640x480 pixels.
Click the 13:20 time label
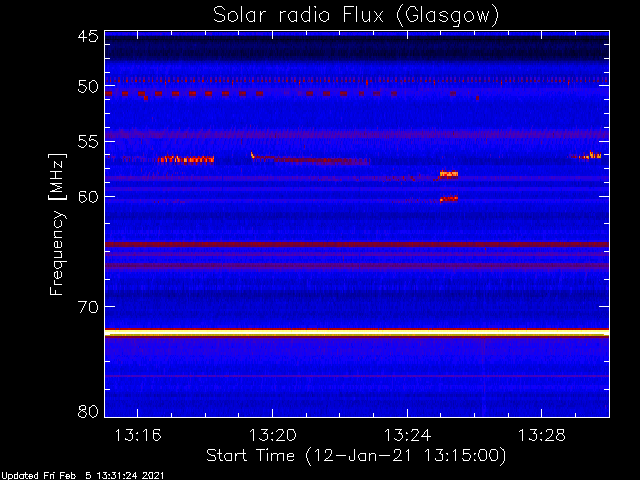point(273,436)
